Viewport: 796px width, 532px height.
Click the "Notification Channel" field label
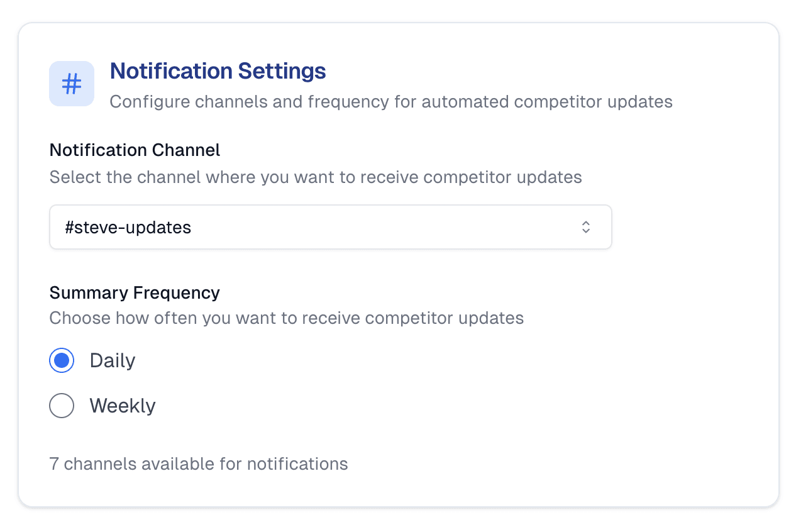tap(135, 150)
